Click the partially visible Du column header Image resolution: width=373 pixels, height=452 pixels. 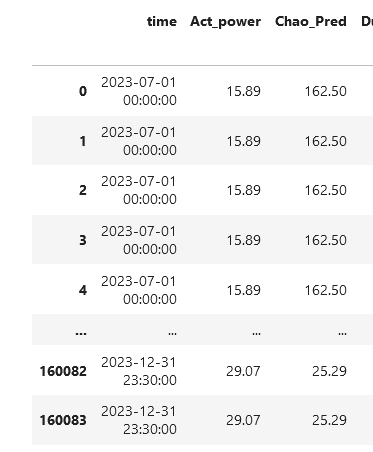click(367, 22)
